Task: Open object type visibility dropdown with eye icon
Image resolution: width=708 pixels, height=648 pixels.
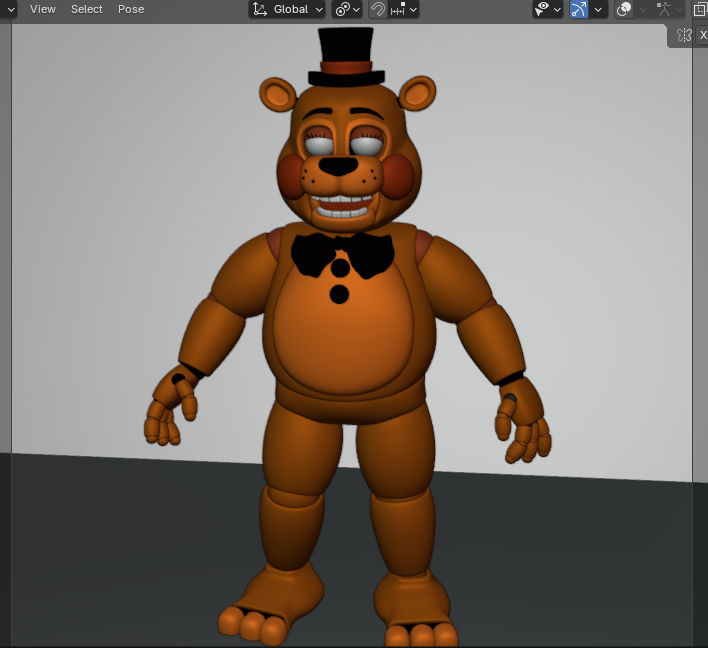Action: point(548,9)
